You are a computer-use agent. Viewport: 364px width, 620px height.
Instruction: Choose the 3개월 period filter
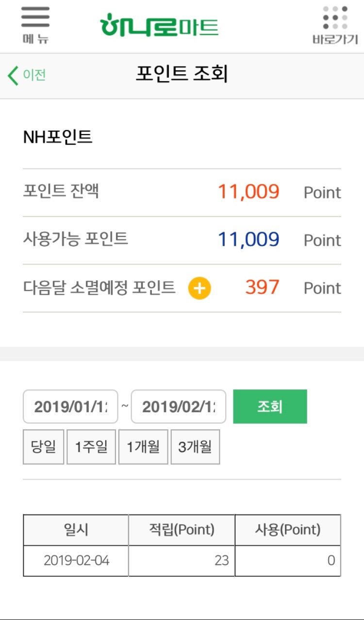click(195, 447)
